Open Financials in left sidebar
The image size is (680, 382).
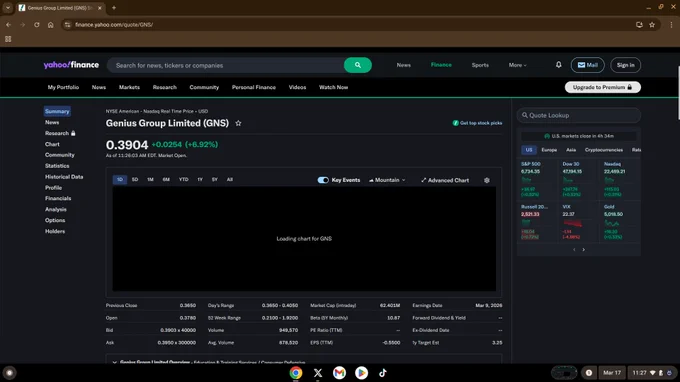click(58, 198)
